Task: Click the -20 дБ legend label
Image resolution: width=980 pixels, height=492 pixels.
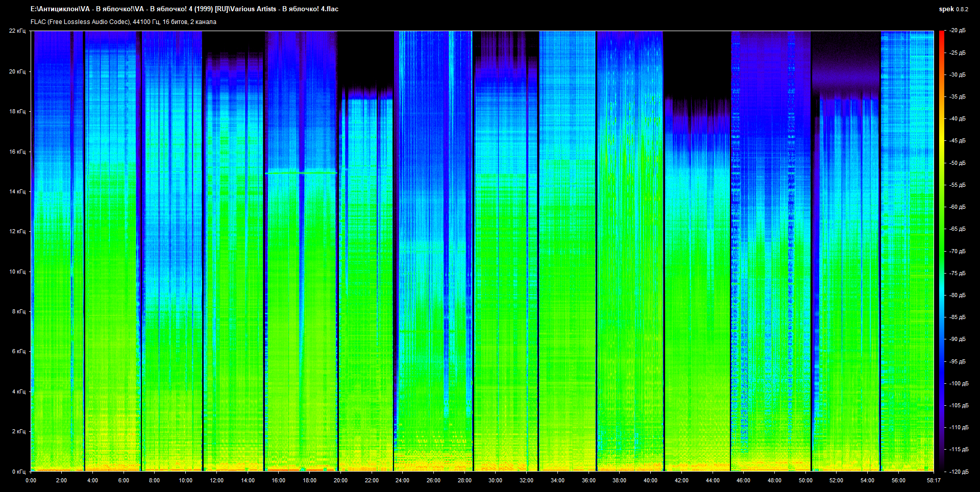Action: (958, 31)
